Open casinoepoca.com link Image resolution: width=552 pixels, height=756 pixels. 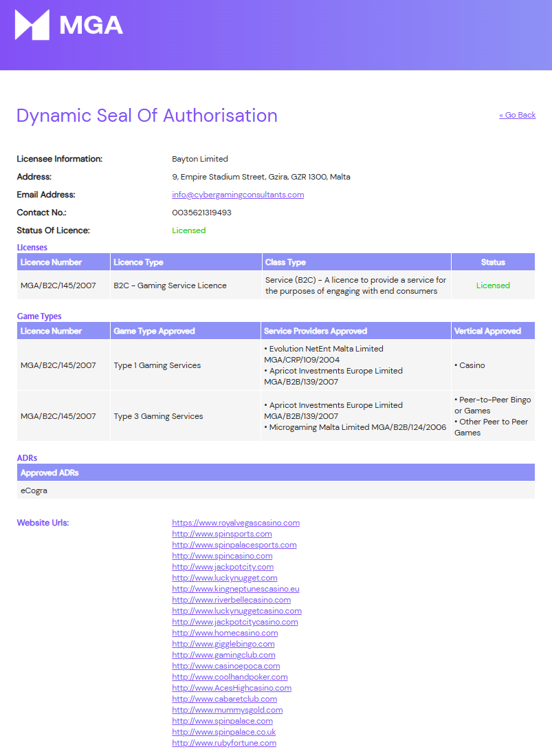[x=226, y=666]
